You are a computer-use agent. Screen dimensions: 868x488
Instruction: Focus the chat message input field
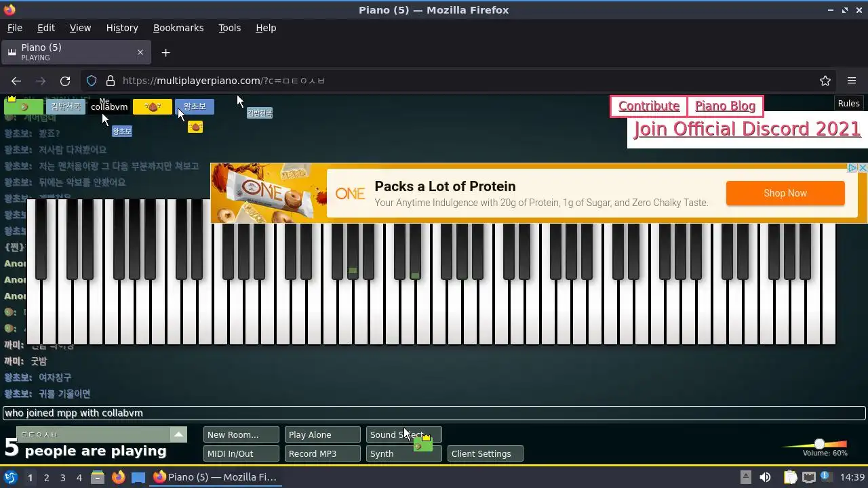point(434,413)
